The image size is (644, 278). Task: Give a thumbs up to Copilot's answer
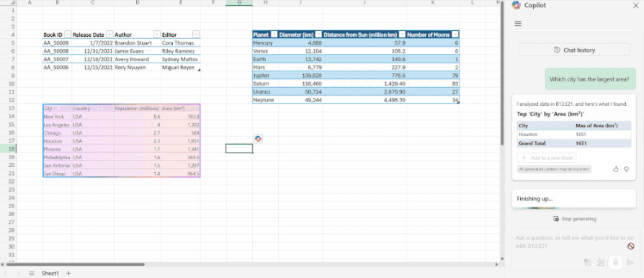point(616,169)
